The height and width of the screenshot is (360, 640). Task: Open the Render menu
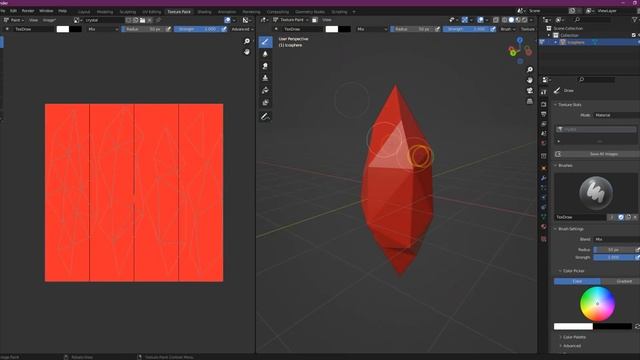coord(28,11)
